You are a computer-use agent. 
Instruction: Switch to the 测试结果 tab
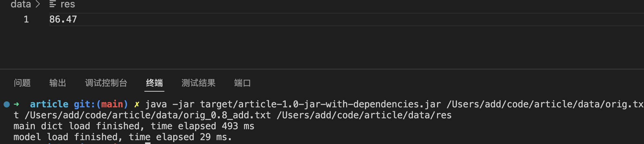pos(198,83)
